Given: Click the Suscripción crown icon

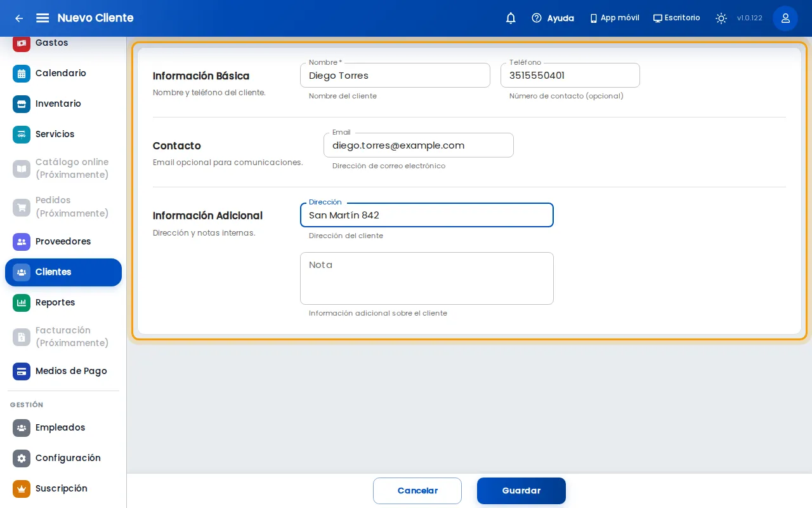Looking at the screenshot, I should [x=22, y=488].
